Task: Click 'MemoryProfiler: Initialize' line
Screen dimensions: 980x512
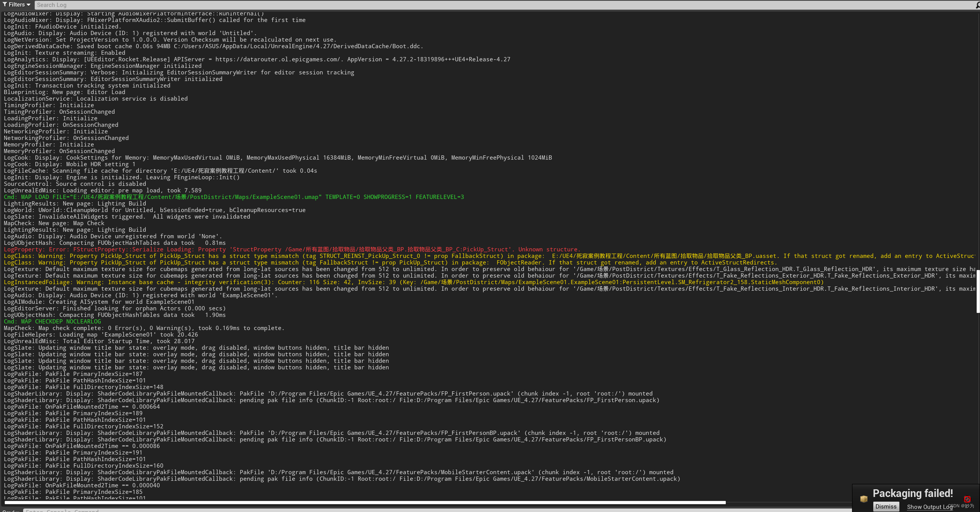Action: click(49, 145)
